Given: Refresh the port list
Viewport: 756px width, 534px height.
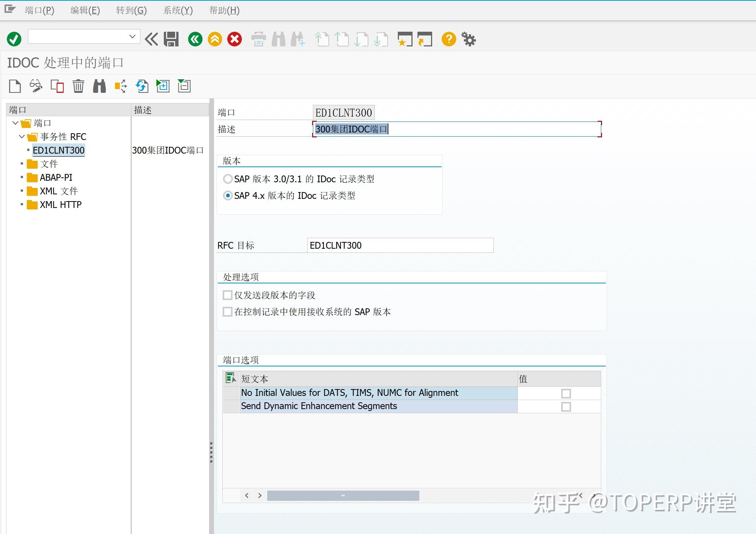Looking at the screenshot, I should pos(142,86).
